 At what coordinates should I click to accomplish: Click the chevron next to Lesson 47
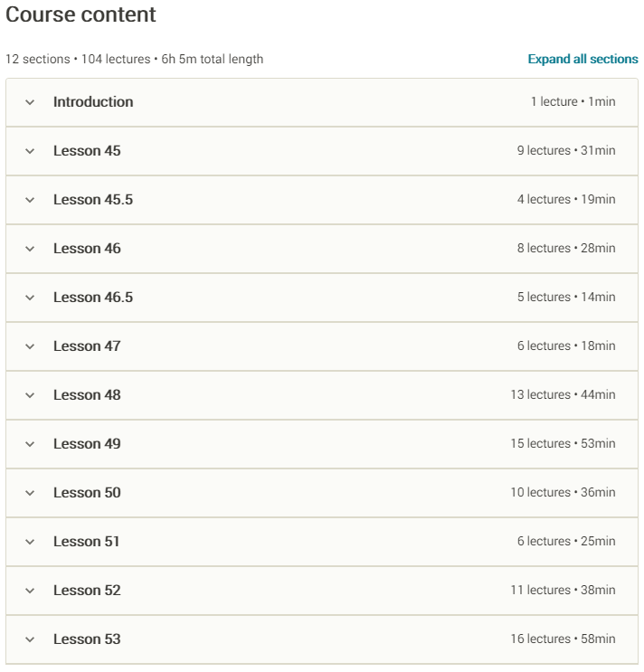click(30, 346)
